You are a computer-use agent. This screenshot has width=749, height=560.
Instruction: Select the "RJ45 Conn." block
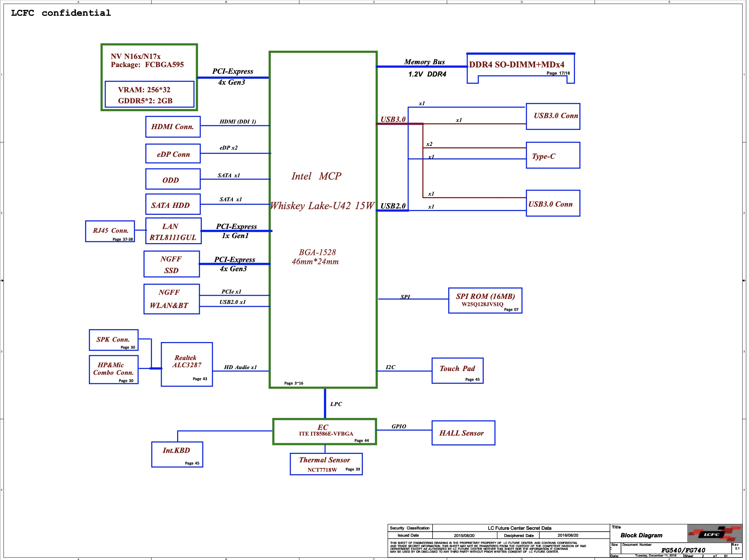[x=110, y=231]
